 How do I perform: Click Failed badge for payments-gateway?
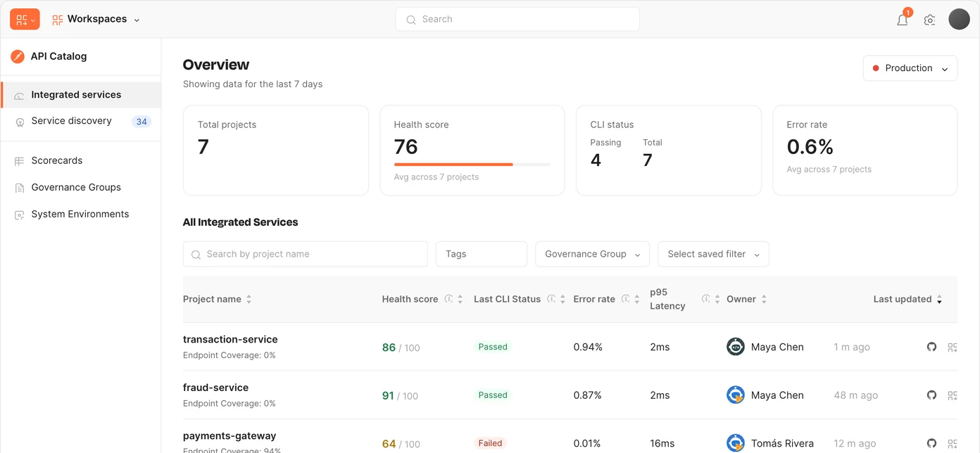tap(490, 443)
